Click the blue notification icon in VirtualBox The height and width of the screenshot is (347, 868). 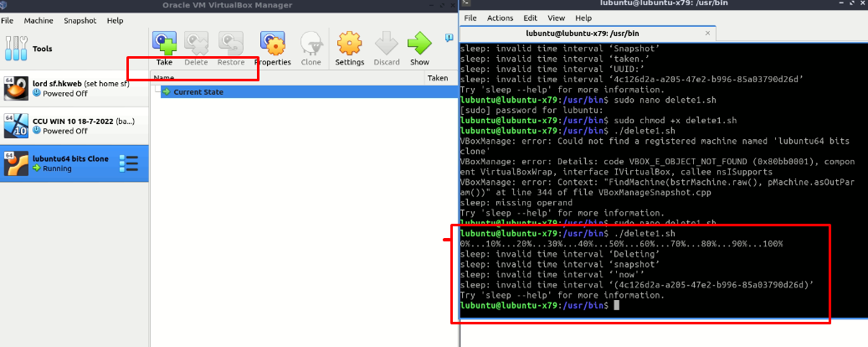[x=449, y=38]
